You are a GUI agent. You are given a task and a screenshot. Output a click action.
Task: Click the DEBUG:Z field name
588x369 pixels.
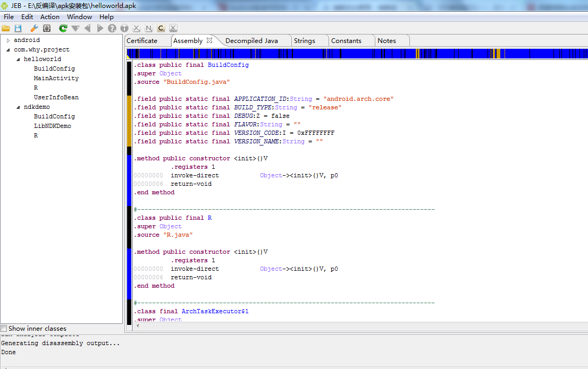click(x=247, y=116)
